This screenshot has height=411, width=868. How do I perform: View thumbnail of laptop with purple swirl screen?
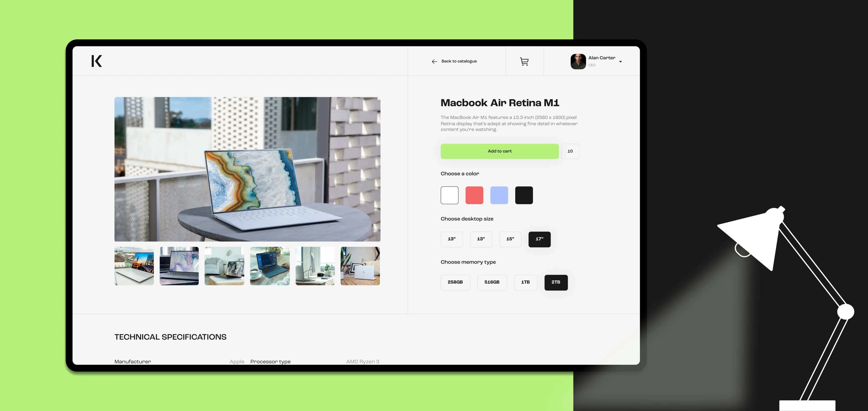(x=179, y=266)
